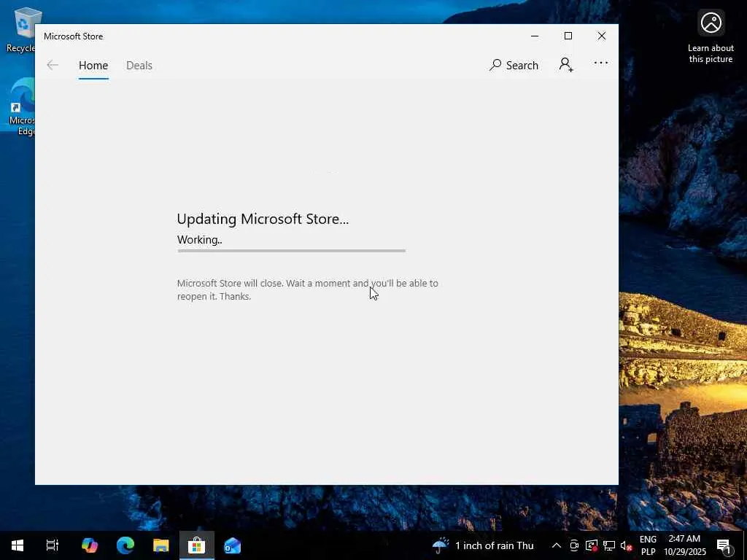The height and width of the screenshot is (560, 747).
Task: Click the sign-in account icon
Action: pyautogui.click(x=566, y=65)
